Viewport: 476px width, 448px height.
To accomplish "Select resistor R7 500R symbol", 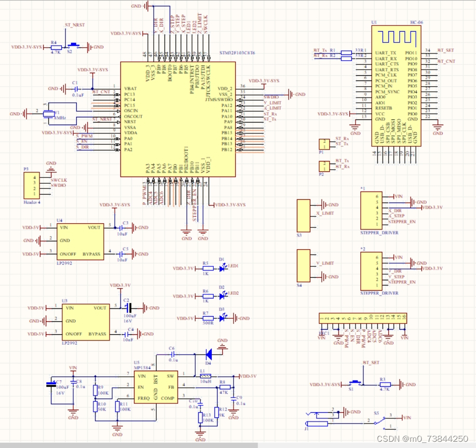I will [x=208, y=318].
